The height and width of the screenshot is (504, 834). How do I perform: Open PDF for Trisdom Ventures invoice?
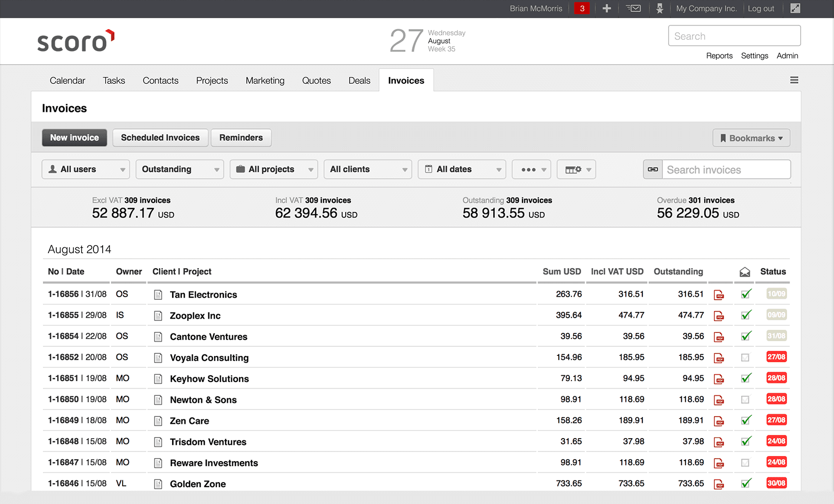[719, 442]
